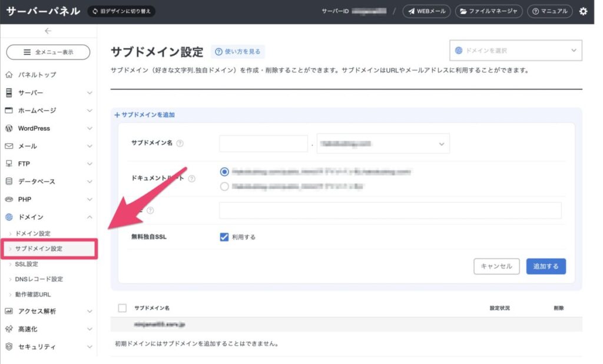Uncheck the 無料独自SSL 利用する checkbox
The width and height of the screenshot is (603, 364).
[x=224, y=237]
